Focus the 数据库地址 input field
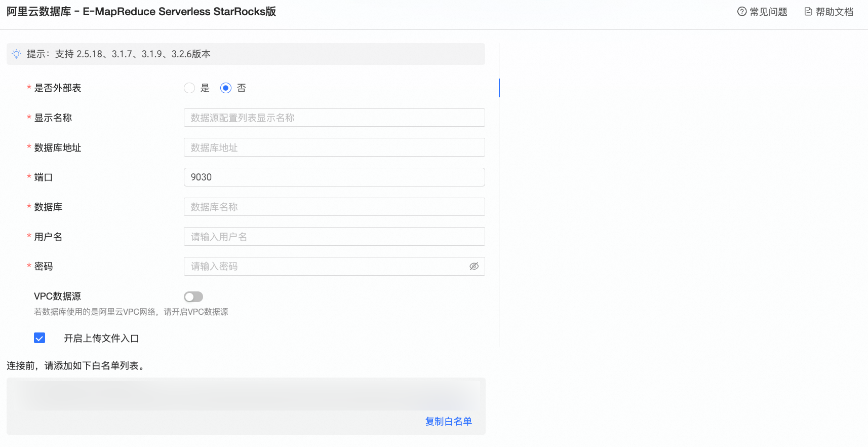868x447 pixels. pyautogui.click(x=334, y=147)
